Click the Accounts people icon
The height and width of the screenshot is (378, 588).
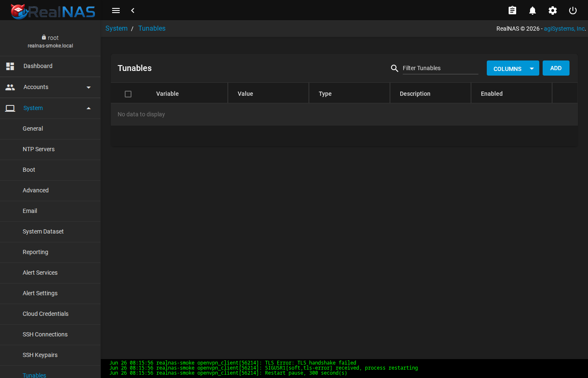pos(10,87)
